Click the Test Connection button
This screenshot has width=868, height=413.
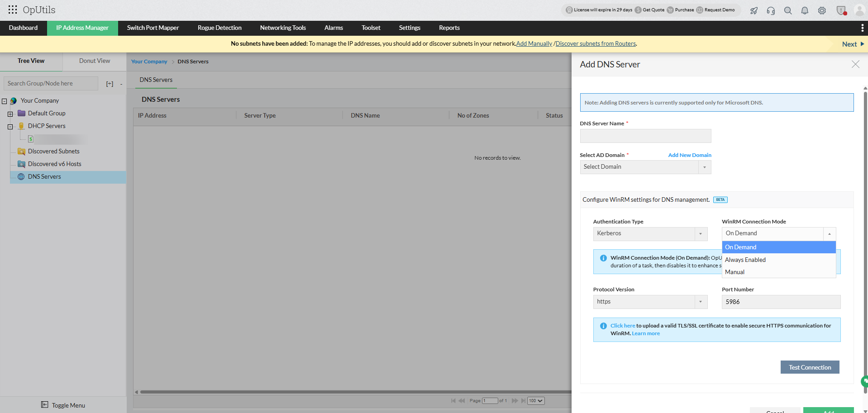pyautogui.click(x=810, y=367)
